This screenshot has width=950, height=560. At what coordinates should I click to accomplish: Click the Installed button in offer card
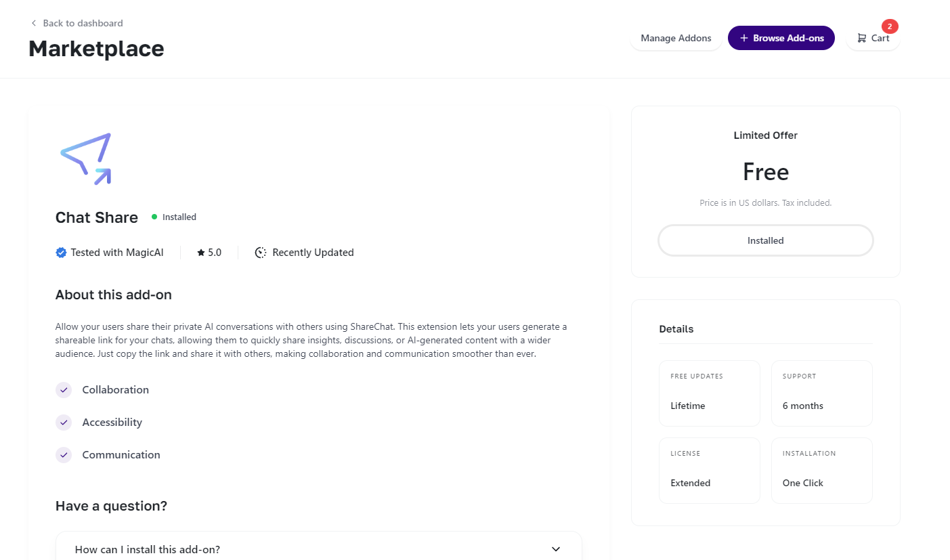pos(766,240)
